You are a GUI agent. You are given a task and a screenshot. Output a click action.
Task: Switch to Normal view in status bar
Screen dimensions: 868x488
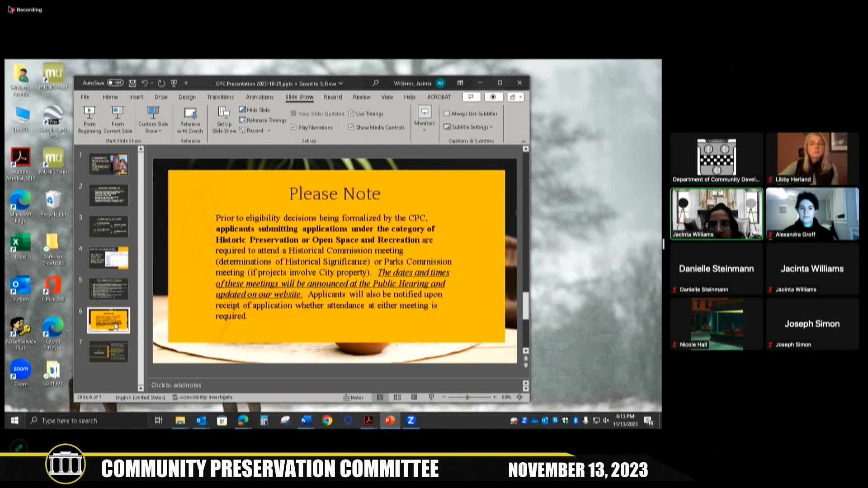[380, 397]
